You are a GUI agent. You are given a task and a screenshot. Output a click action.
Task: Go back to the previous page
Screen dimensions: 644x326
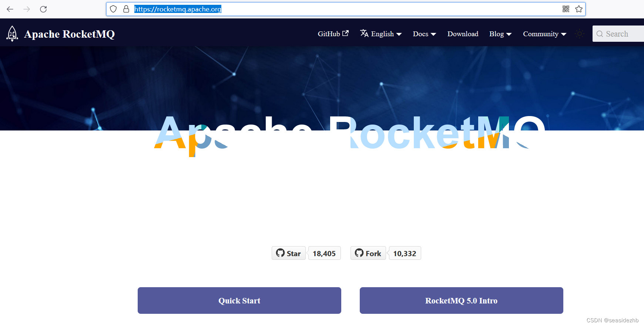tap(10, 9)
